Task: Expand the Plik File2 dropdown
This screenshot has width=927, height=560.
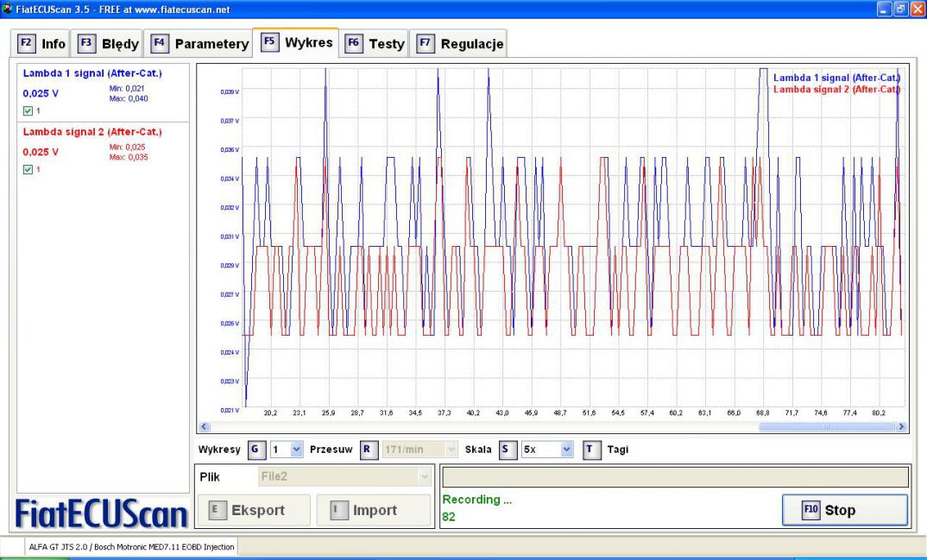Action: pyautogui.click(x=423, y=476)
